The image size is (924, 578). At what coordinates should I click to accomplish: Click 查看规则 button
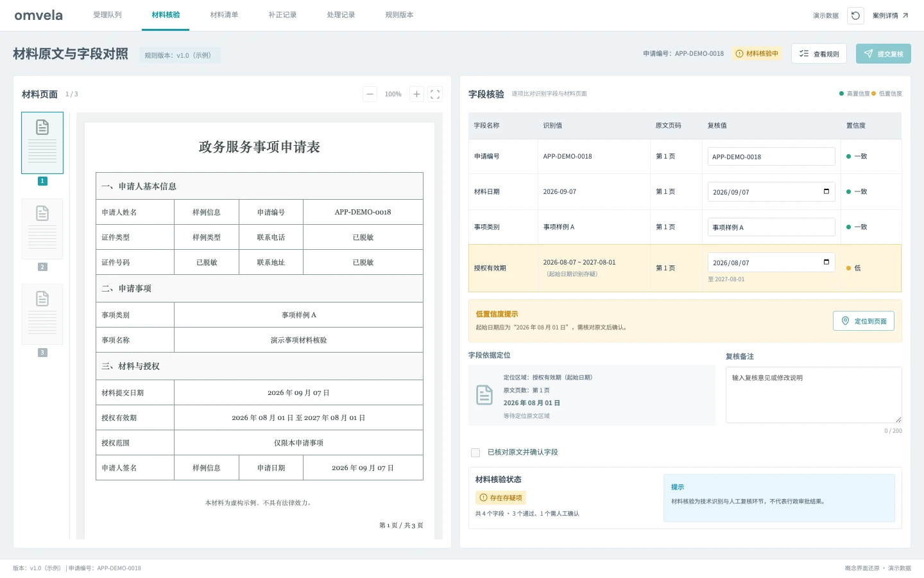(819, 54)
